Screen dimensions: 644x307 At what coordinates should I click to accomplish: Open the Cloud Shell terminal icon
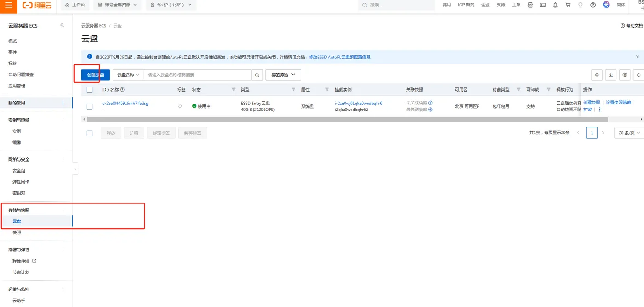coord(543,5)
